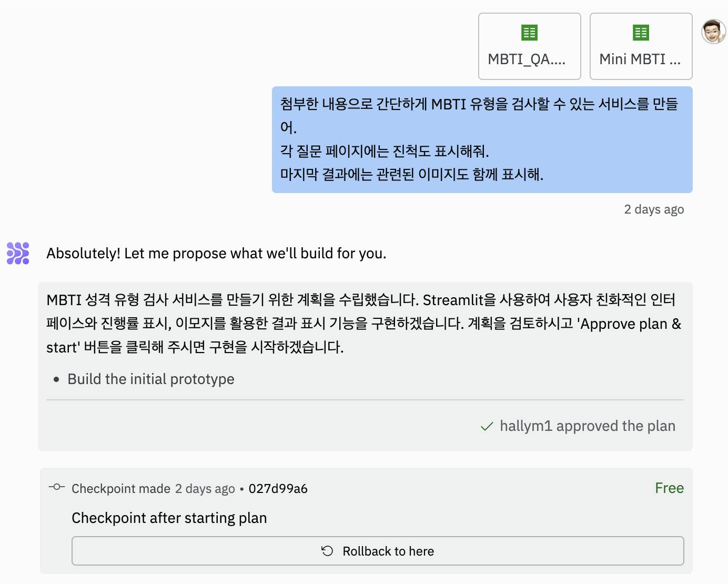Screen dimensions: 728x584
Task: Click the circular rollback arrow icon
Action: point(327,551)
